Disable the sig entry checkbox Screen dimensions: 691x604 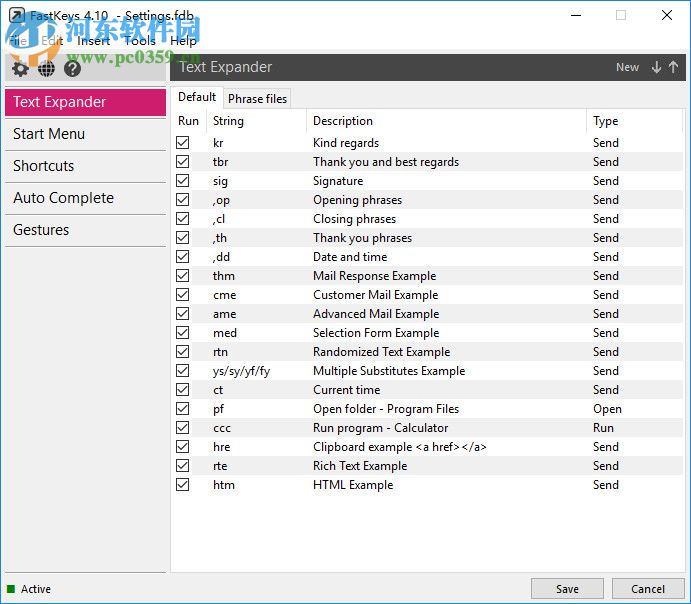pyautogui.click(x=182, y=181)
